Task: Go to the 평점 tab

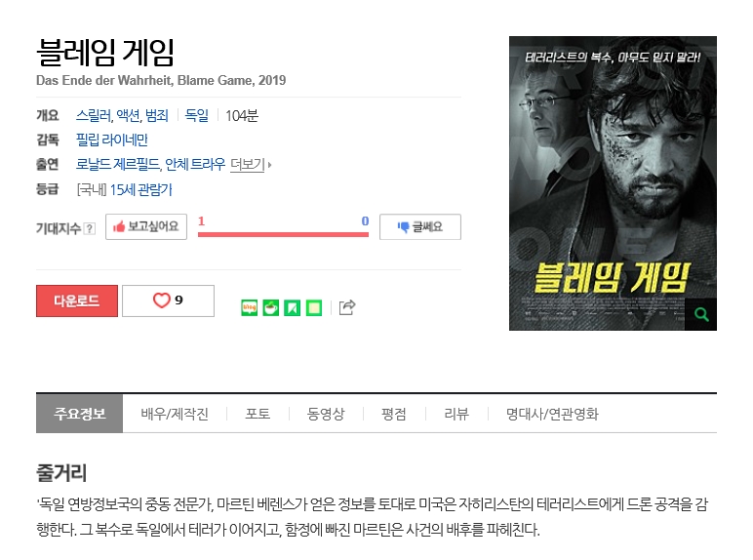Action: pyautogui.click(x=394, y=414)
